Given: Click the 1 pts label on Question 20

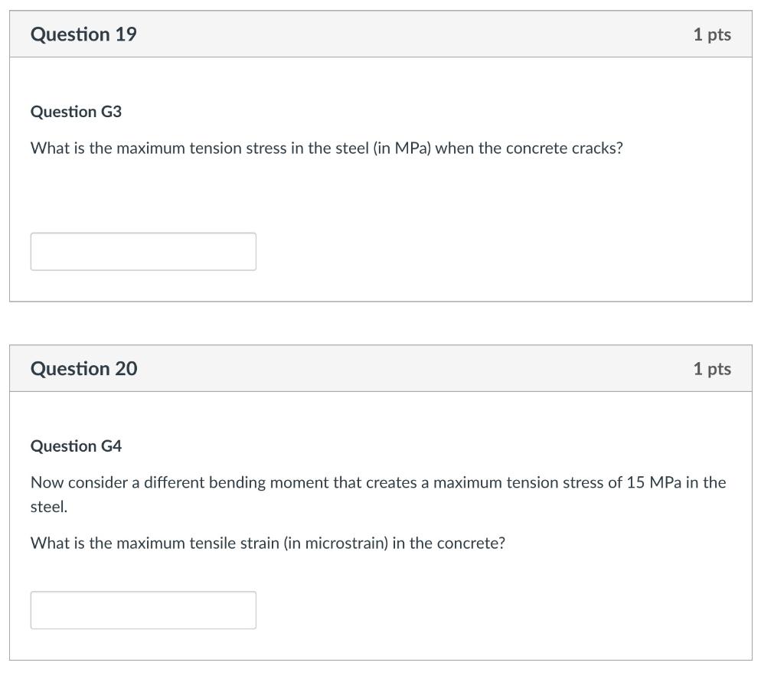Looking at the screenshot, I should click(713, 368).
